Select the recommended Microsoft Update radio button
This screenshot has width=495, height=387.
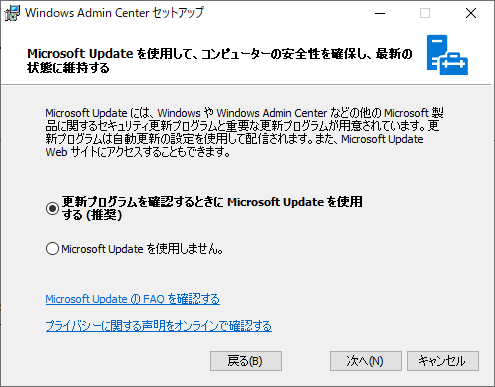point(52,209)
